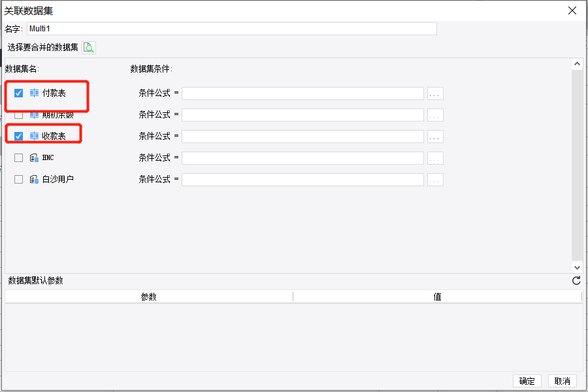Click the 名字 field containing Multi1
This screenshot has height=392, width=588.
[x=232, y=29]
